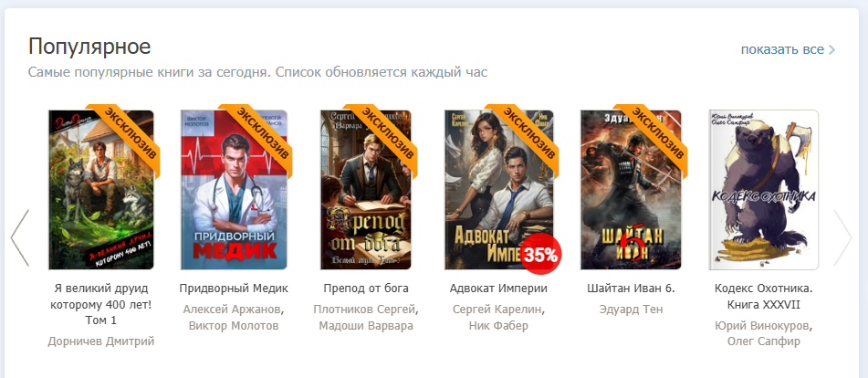This screenshot has height=378, width=868.
Task: Open the Препод от бога cover image
Action: click(366, 189)
